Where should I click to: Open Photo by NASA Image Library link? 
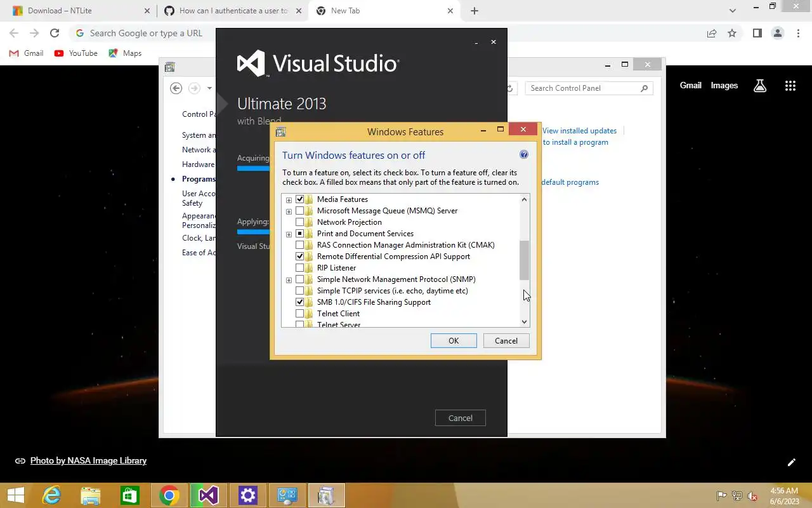point(88,461)
